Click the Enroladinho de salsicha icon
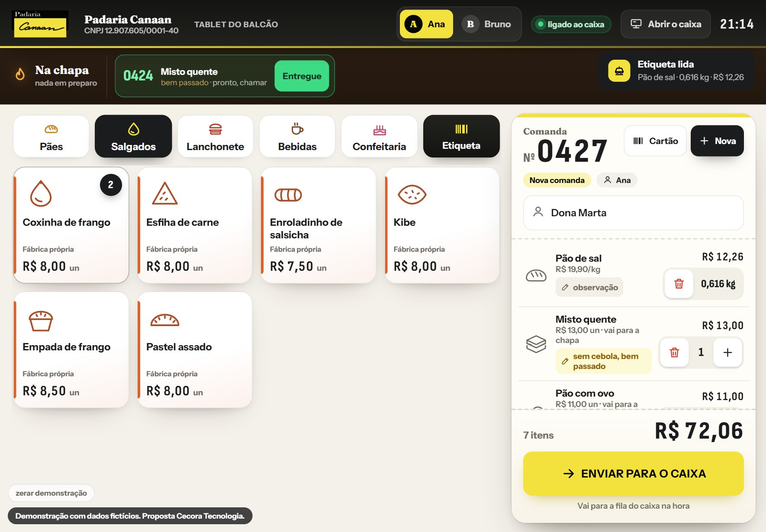The image size is (766, 532). tap(288, 195)
